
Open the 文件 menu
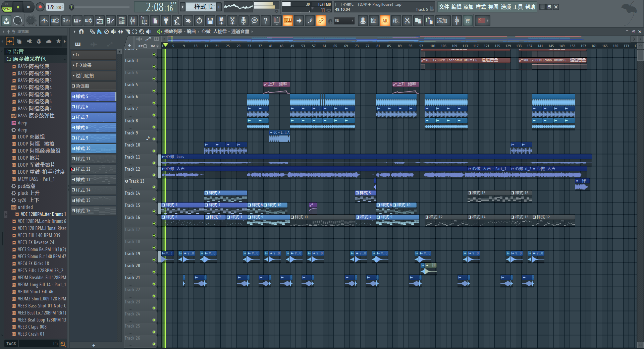[x=444, y=7]
